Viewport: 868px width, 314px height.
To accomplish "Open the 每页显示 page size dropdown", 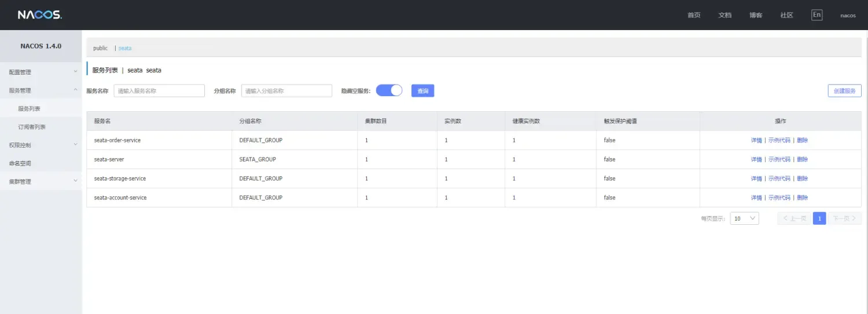I will click(744, 218).
